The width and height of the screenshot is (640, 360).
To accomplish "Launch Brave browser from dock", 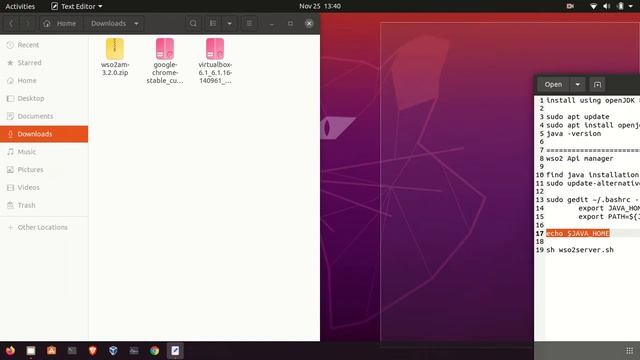I will pos(93,351).
